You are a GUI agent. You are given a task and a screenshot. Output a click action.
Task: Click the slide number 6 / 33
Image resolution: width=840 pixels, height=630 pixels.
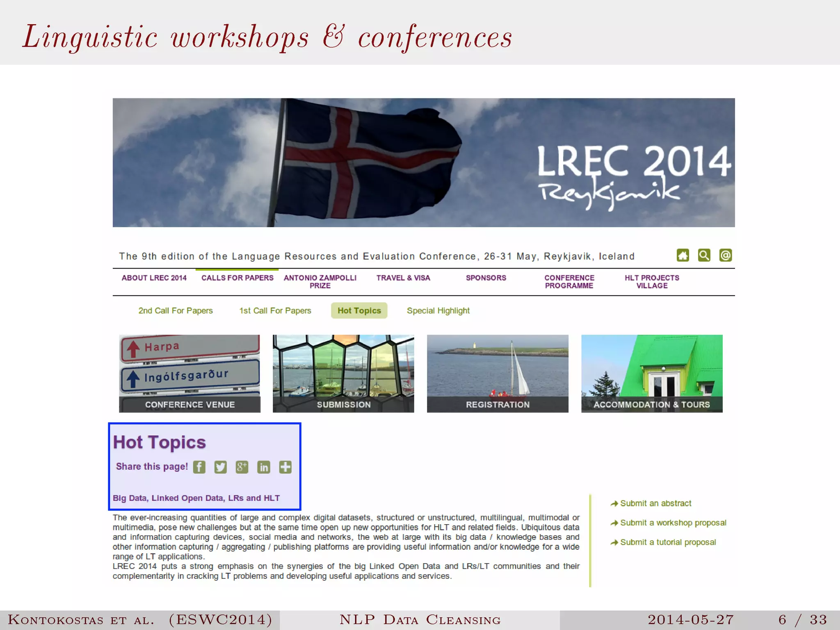(x=803, y=620)
